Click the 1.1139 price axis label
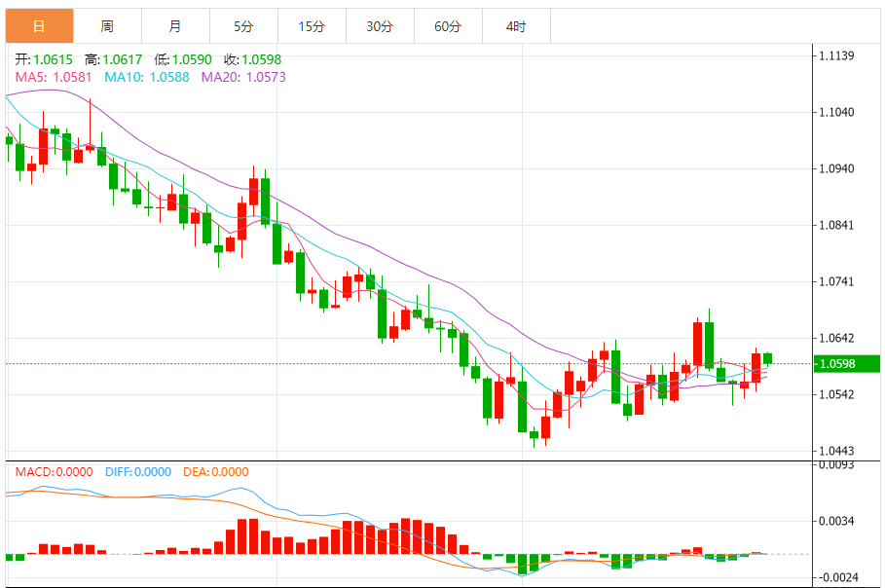This screenshot has height=588, width=885. [836, 55]
